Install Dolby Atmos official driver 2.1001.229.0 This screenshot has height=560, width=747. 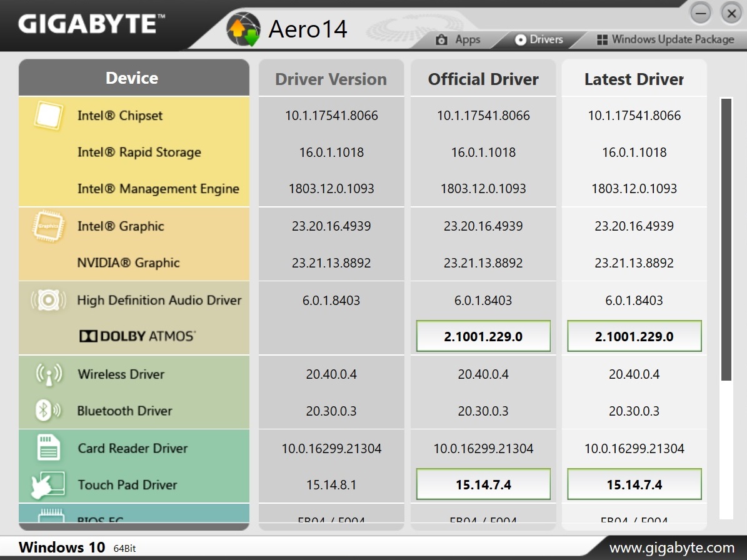[x=483, y=336]
